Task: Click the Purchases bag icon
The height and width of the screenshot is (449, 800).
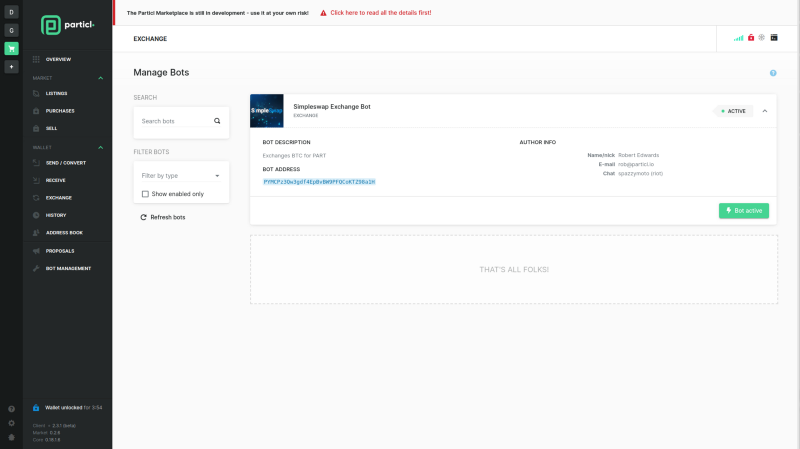Action: click(36, 111)
